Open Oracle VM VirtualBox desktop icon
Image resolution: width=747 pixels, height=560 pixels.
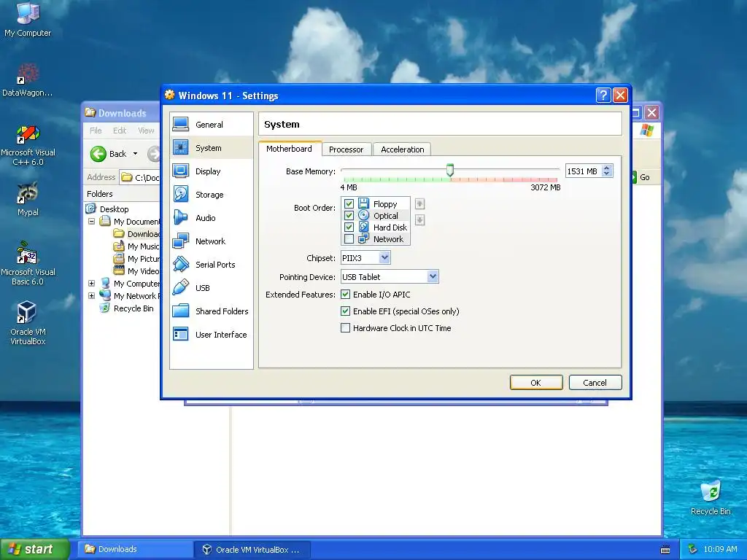(x=28, y=323)
